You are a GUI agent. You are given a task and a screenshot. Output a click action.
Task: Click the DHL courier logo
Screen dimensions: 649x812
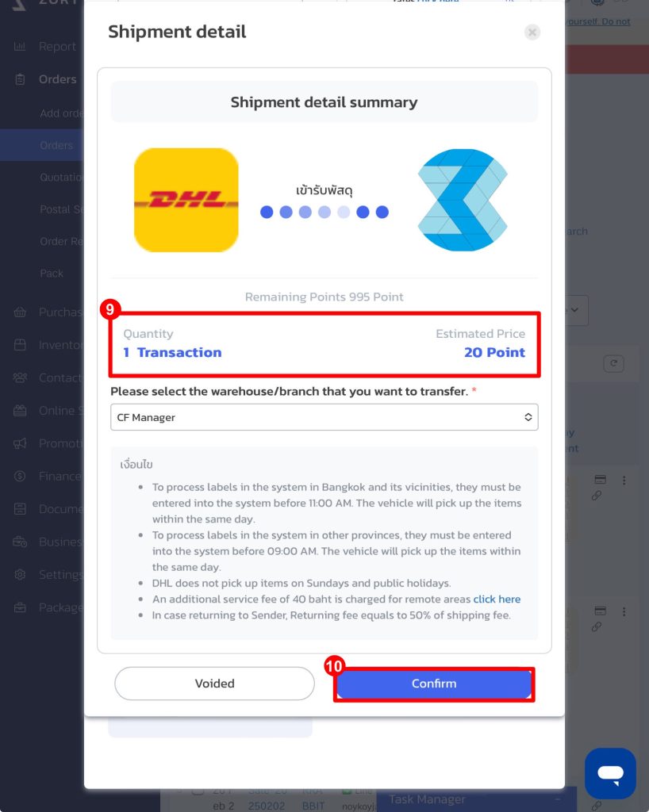(x=186, y=200)
